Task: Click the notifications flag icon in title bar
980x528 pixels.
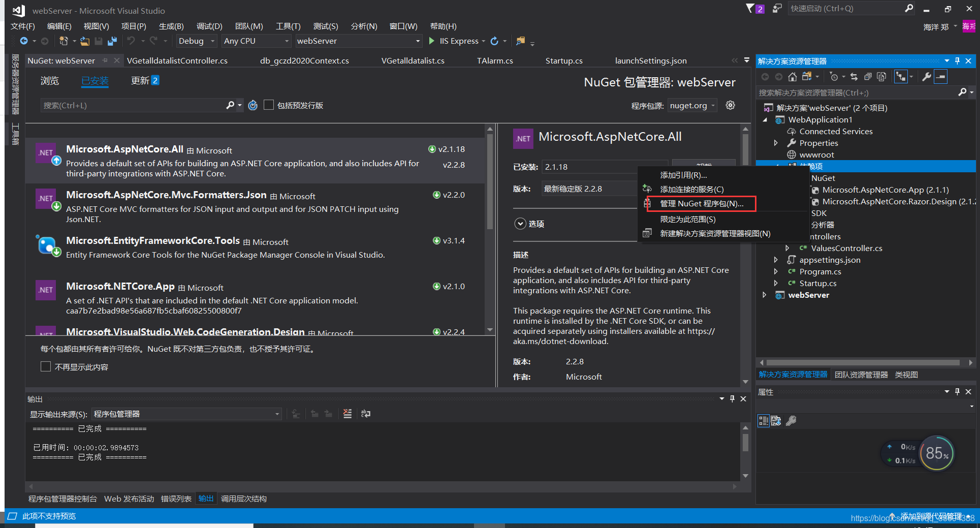Action: (x=751, y=9)
